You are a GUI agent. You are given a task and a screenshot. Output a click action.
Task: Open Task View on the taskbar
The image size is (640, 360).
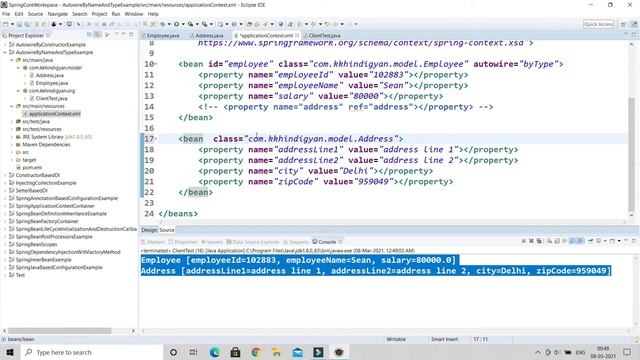193,352
